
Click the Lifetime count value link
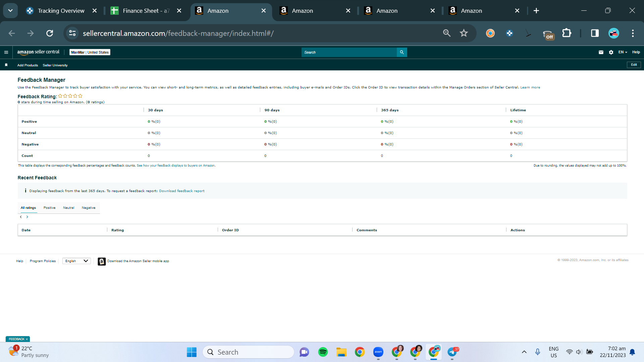pyautogui.click(x=511, y=156)
